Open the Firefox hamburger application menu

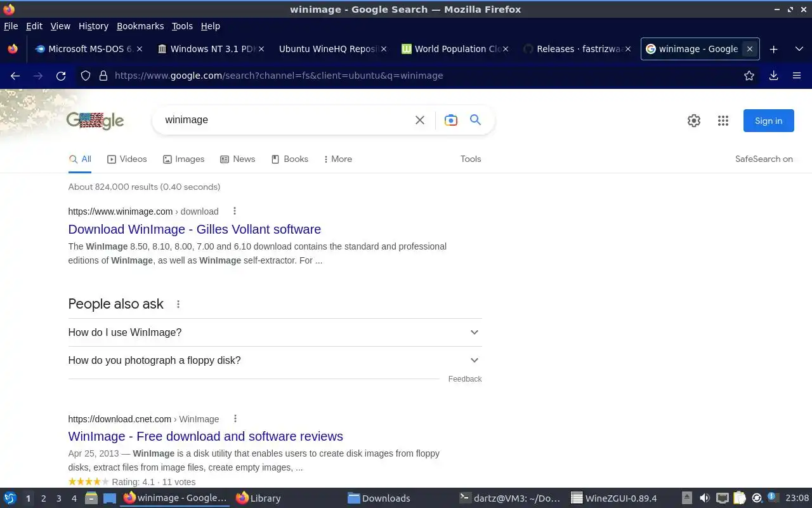coord(797,76)
